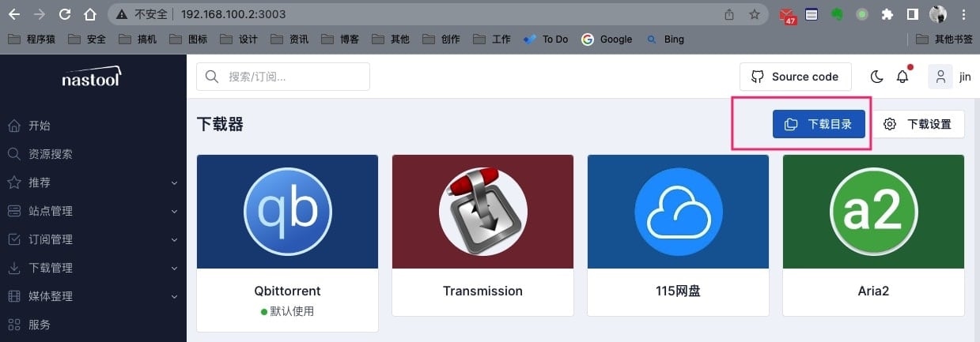Open the browser home page icon
980x342 pixels.
(90, 14)
